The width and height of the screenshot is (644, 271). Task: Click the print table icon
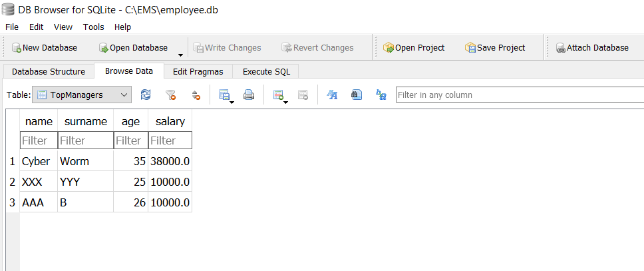pyautogui.click(x=249, y=95)
